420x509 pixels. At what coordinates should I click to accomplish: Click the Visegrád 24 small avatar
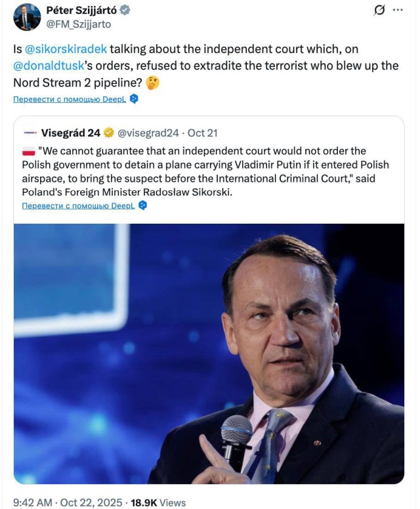(x=30, y=133)
